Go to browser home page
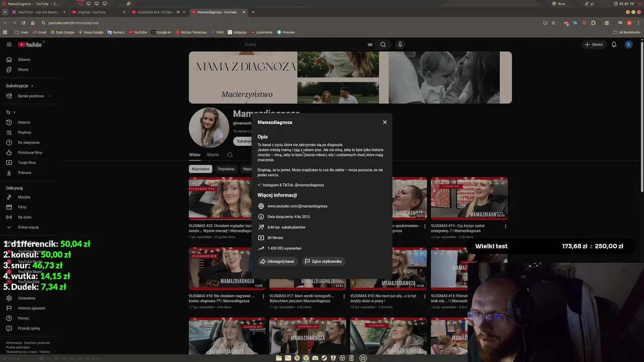 (33, 23)
